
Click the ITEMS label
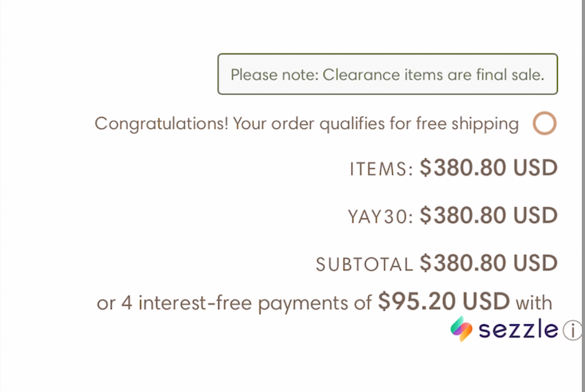click(381, 170)
